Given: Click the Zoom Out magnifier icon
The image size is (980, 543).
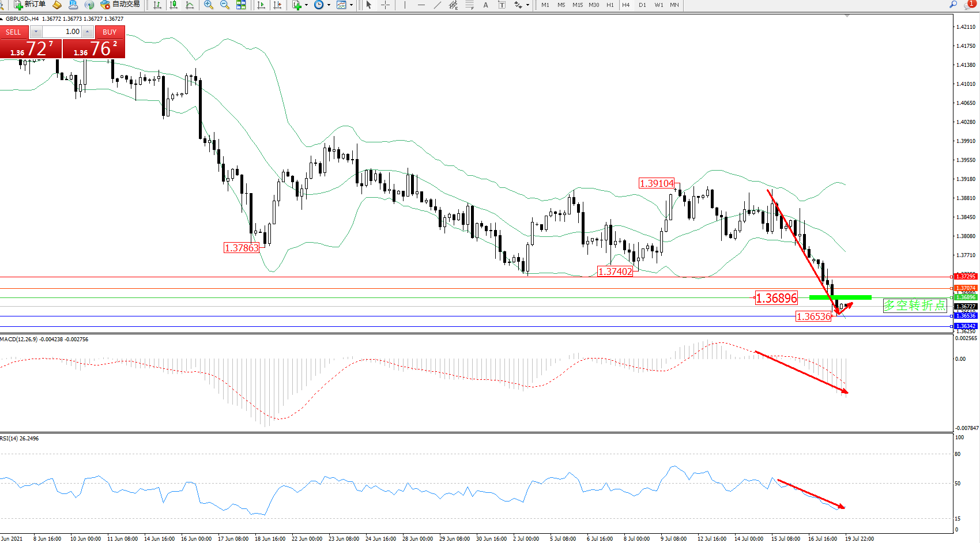Looking at the screenshot, I should (225, 5).
